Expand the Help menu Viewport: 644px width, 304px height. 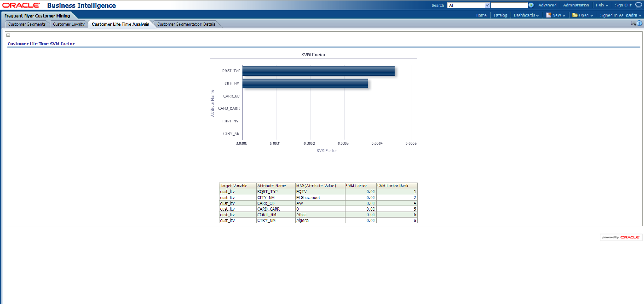(x=602, y=6)
